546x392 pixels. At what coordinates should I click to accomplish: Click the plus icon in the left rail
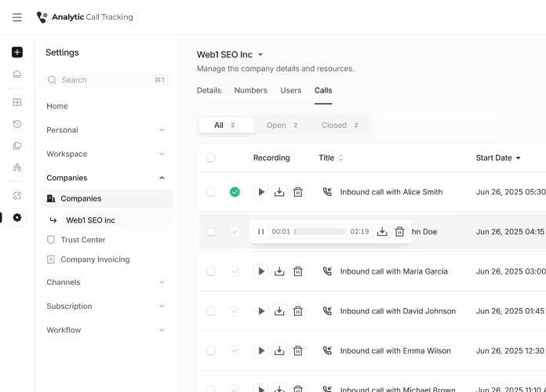coord(17,53)
